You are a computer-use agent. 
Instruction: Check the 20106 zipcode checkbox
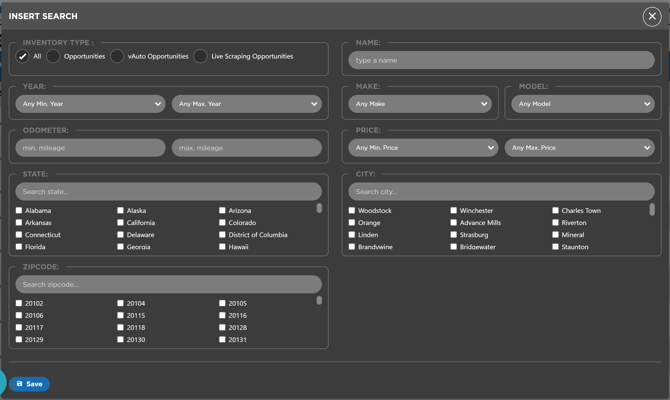point(19,315)
